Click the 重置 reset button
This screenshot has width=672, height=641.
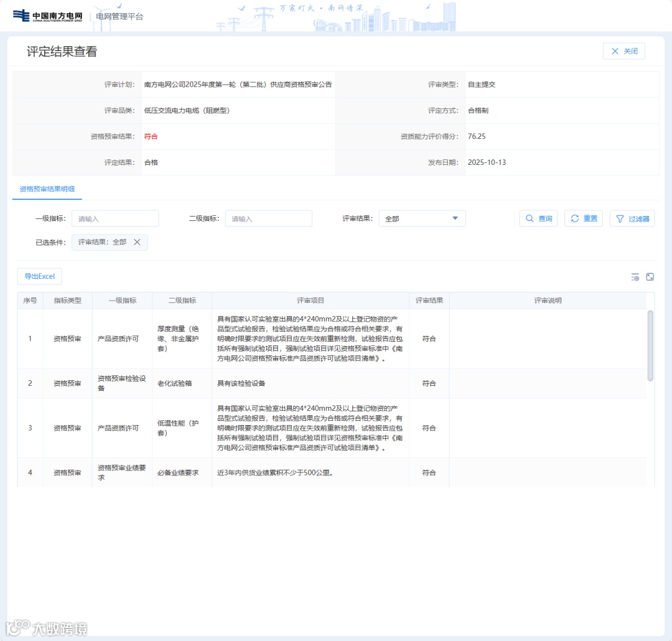coord(583,218)
